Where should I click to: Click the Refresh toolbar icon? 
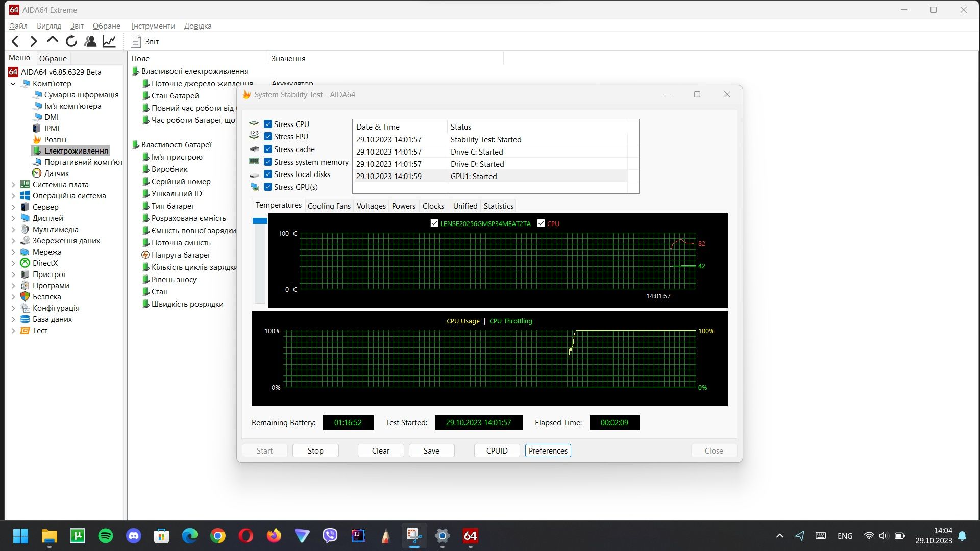tap(71, 41)
